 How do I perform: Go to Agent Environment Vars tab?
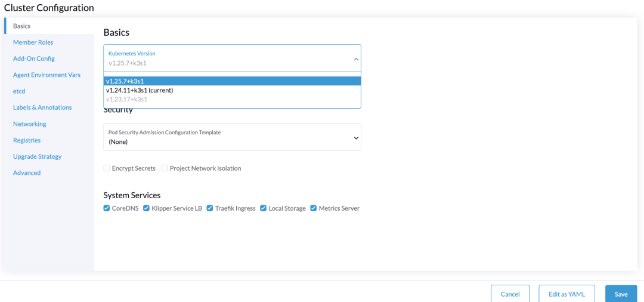coord(47,75)
